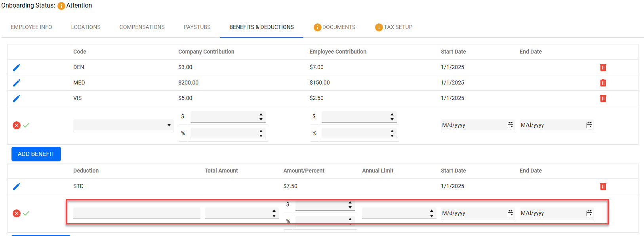Switch to Compensations tab

pos(142,27)
